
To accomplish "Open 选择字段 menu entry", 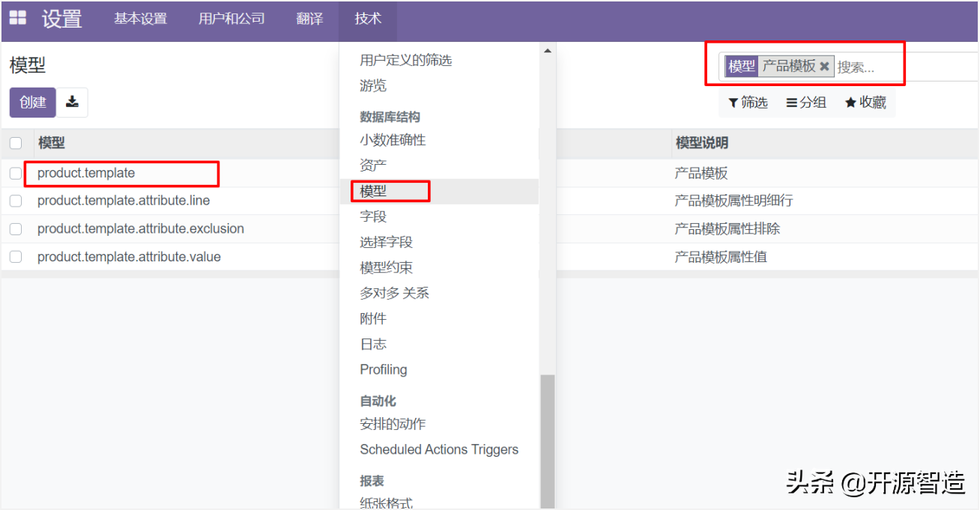I will pos(386,242).
